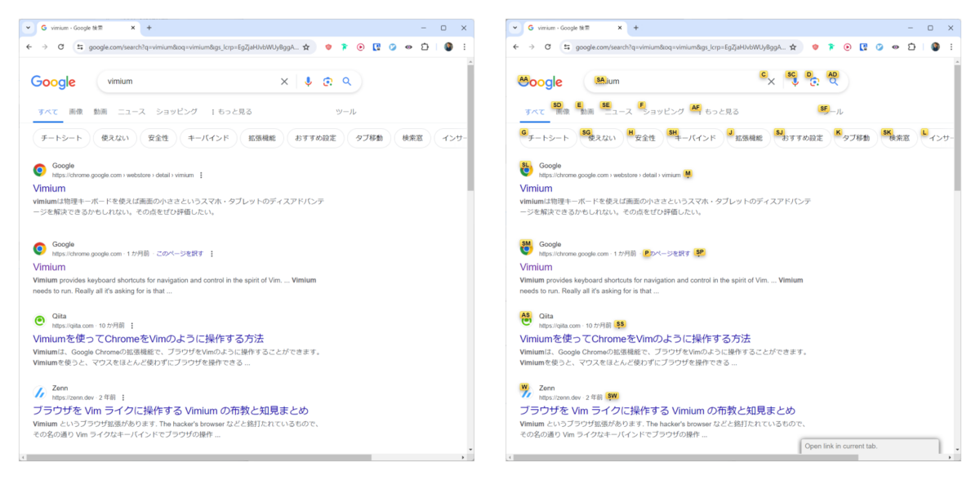Viewport: 980px width, 480px height.
Task: Open the Extensions puzzle icon in left window
Action: click(x=425, y=47)
